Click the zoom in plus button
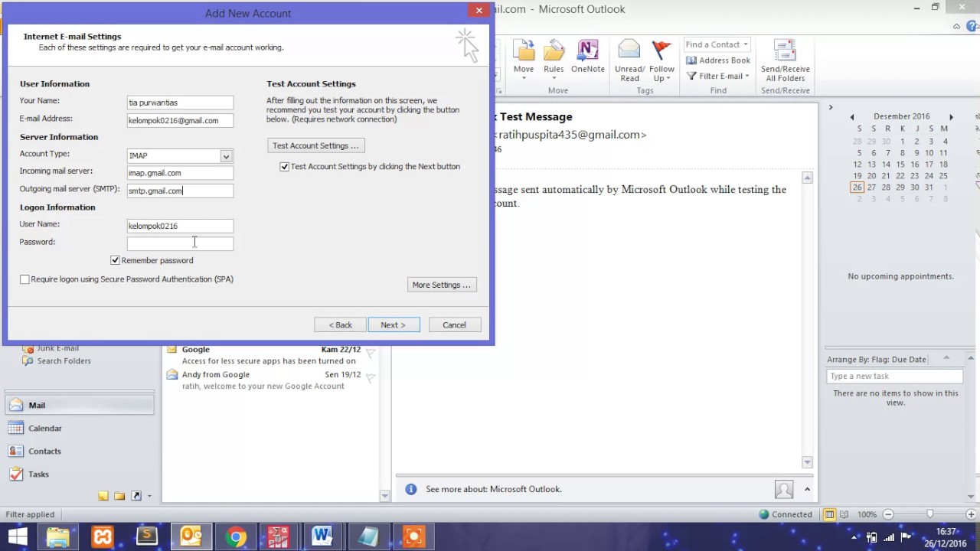 pos(970,514)
